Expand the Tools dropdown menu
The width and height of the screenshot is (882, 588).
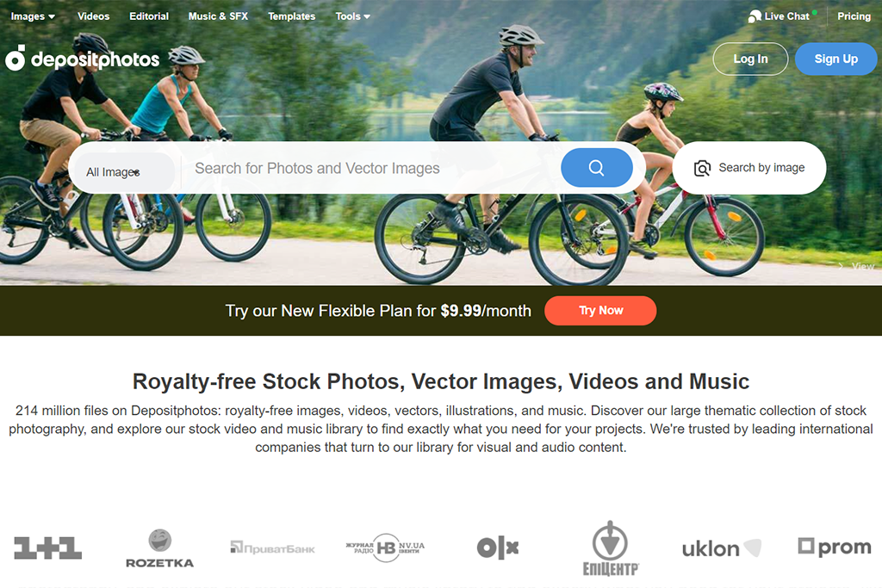(x=352, y=16)
